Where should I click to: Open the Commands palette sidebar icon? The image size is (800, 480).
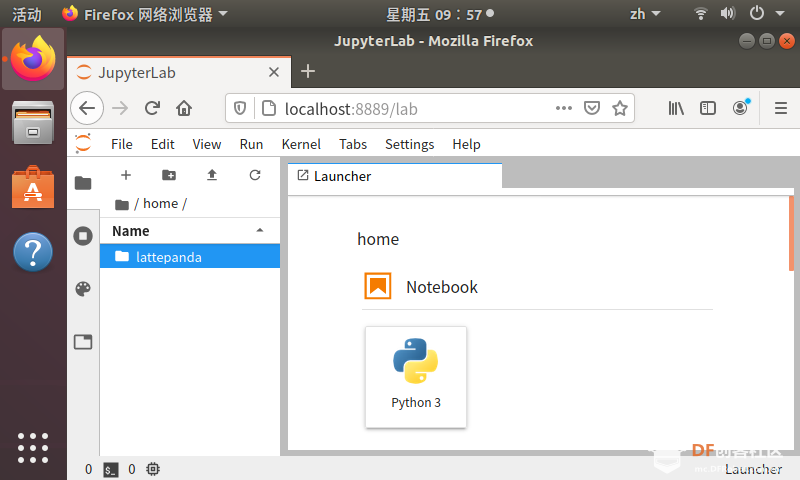[83, 289]
